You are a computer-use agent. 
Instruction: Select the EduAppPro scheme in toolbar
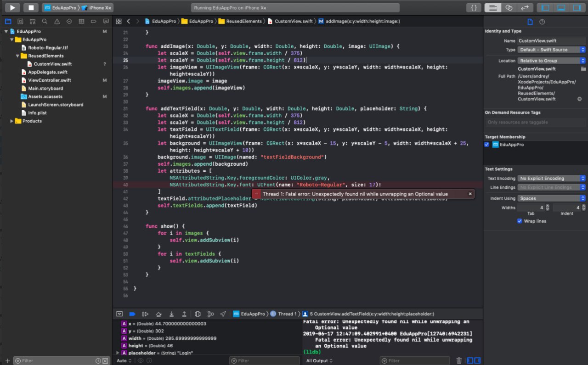pos(61,8)
